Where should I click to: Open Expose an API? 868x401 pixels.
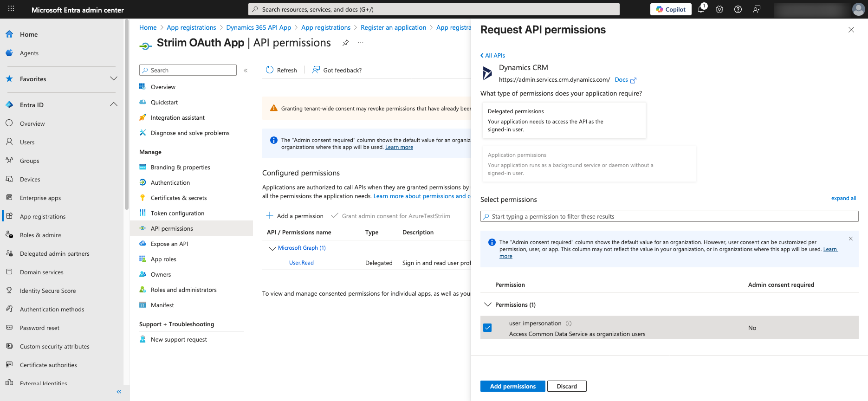click(169, 244)
